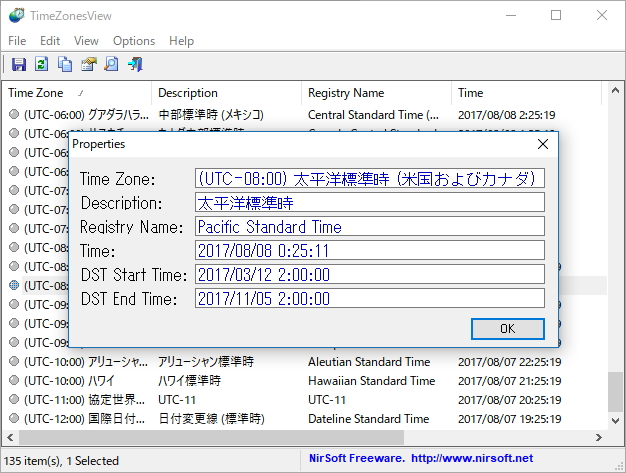Image resolution: width=626 pixels, height=473 pixels.
Task: Click horizontal scrollbar right arrow
Action: coord(598,437)
